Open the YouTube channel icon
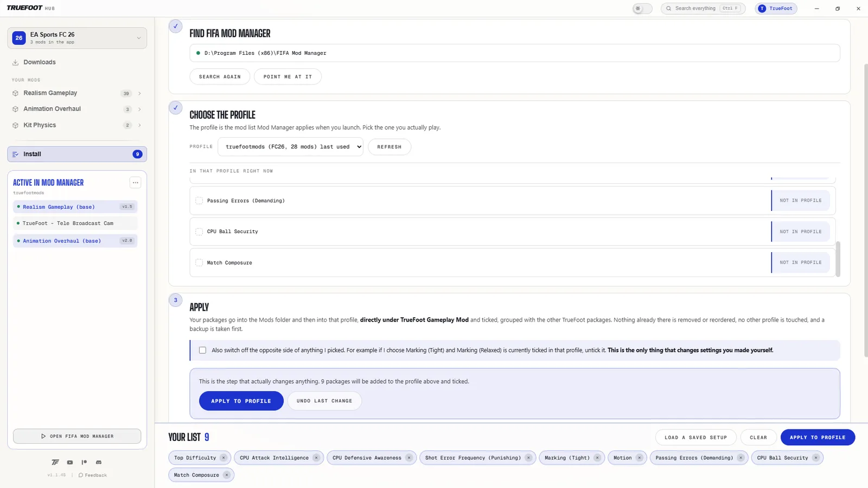Viewport: 868px width, 488px height. [x=70, y=463]
